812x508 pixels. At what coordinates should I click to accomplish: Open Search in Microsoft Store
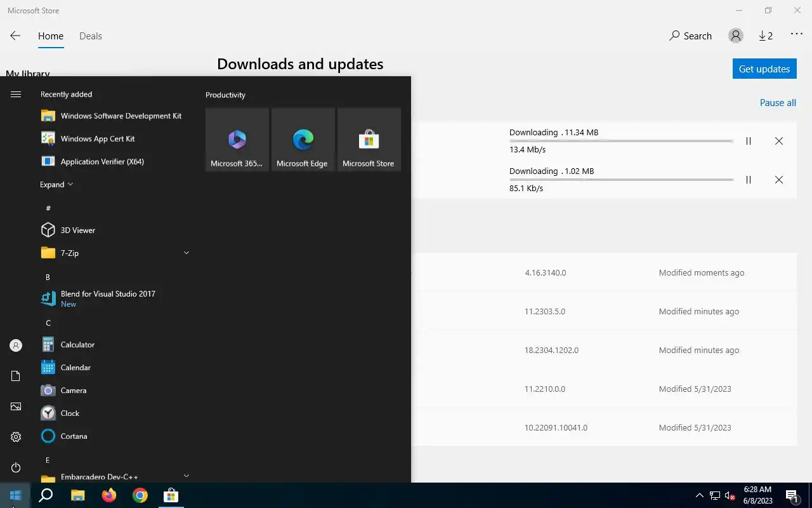pos(690,36)
